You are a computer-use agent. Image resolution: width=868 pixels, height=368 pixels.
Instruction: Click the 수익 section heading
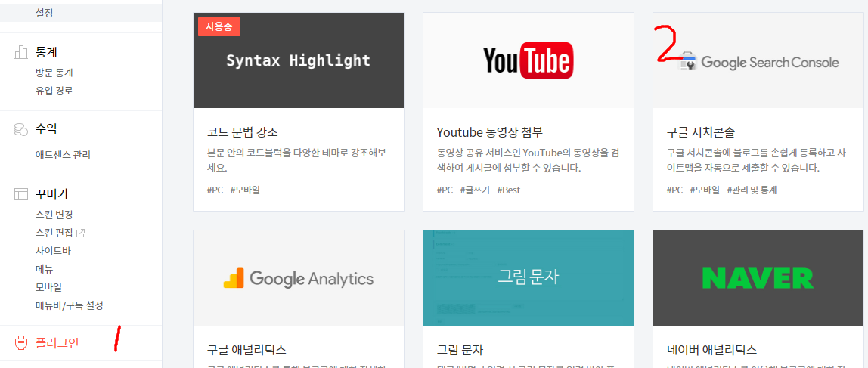47,129
